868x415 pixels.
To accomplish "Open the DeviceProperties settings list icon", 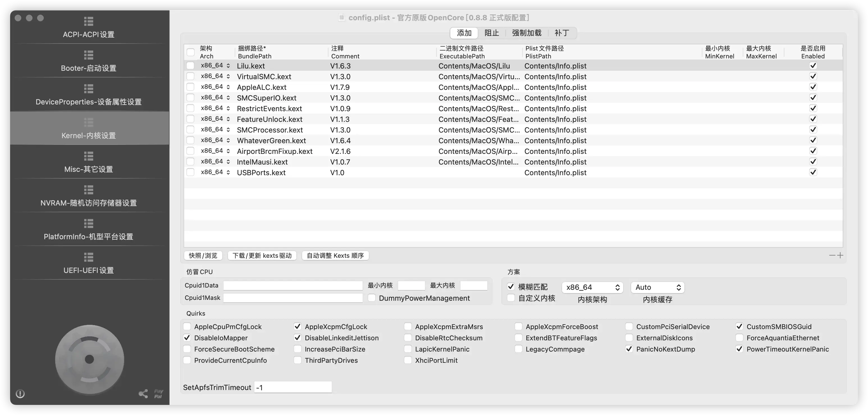I will click(89, 89).
